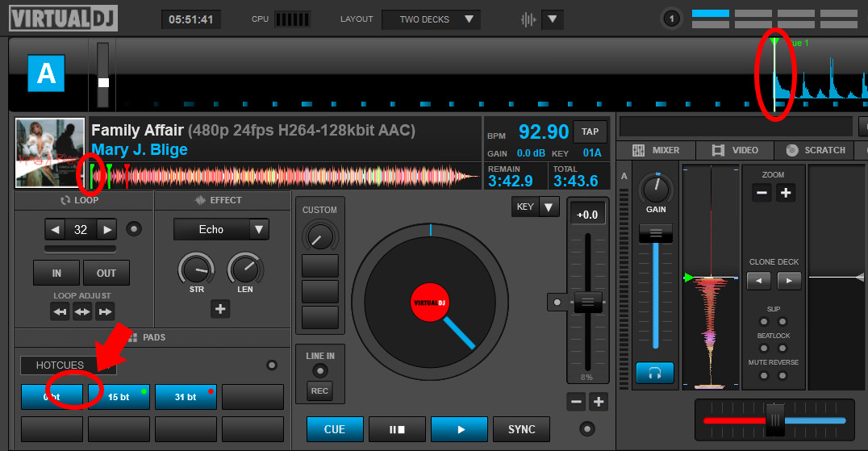Turn the mixer GAIN knob
Viewport: 868px width, 451px height.
point(656,189)
